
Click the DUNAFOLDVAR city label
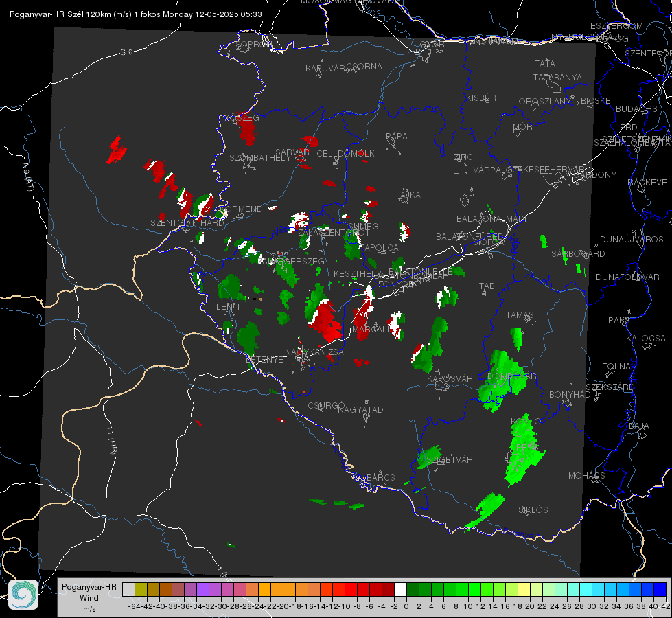coord(627,277)
